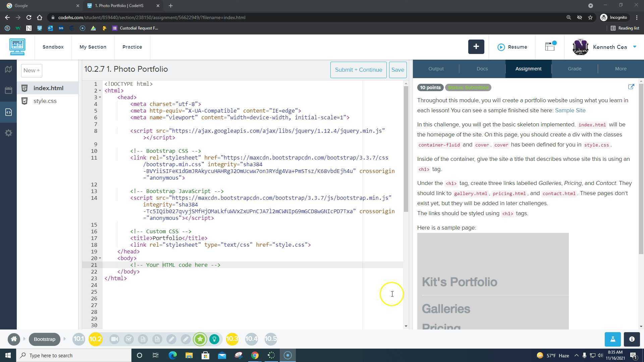This screenshot has width=644, height=362.
Task: Open the flask icon at bottom right
Action: coord(612,339)
